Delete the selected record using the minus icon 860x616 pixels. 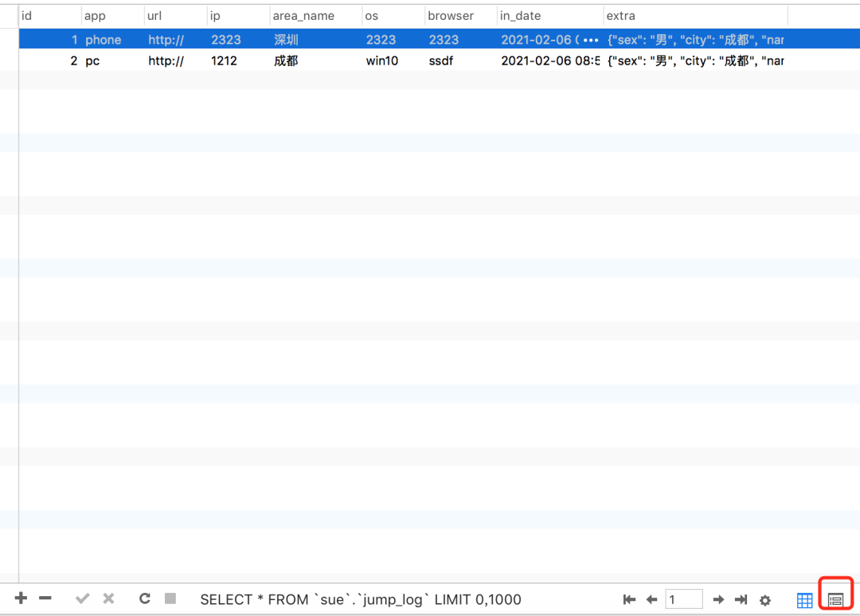[x=45, y=598]
